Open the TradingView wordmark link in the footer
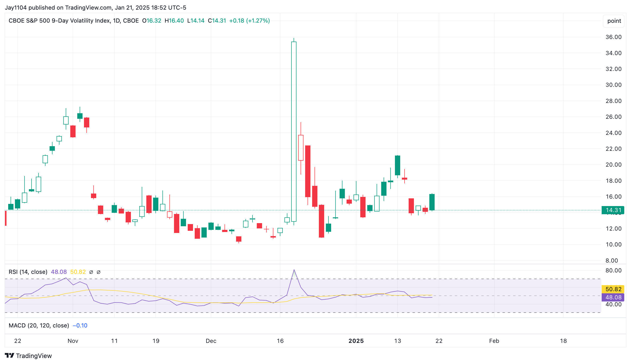 (x=34, y=356)
